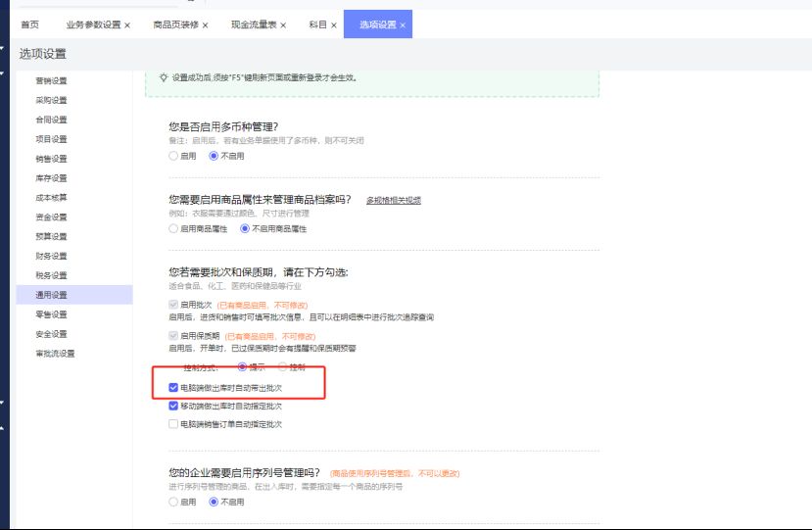Select 不启用 for multi-currency management
This screenshot has height=530, width=812.
tap(214, 156)
